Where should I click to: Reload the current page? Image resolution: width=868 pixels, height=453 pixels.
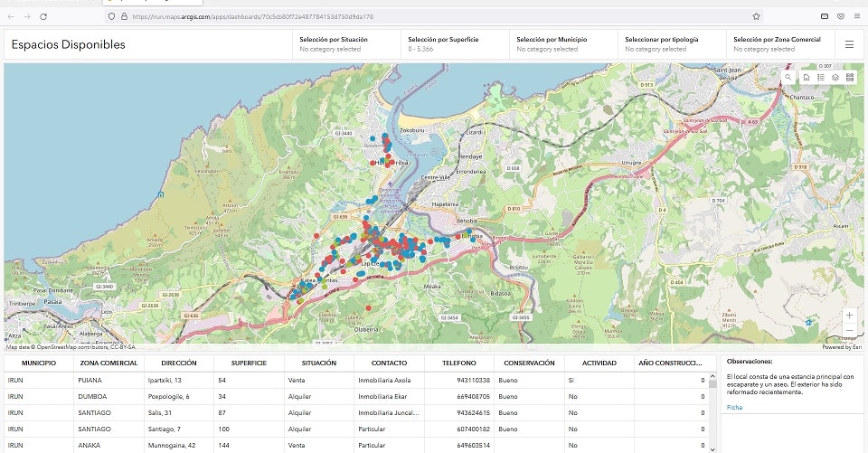pos(43,16)
